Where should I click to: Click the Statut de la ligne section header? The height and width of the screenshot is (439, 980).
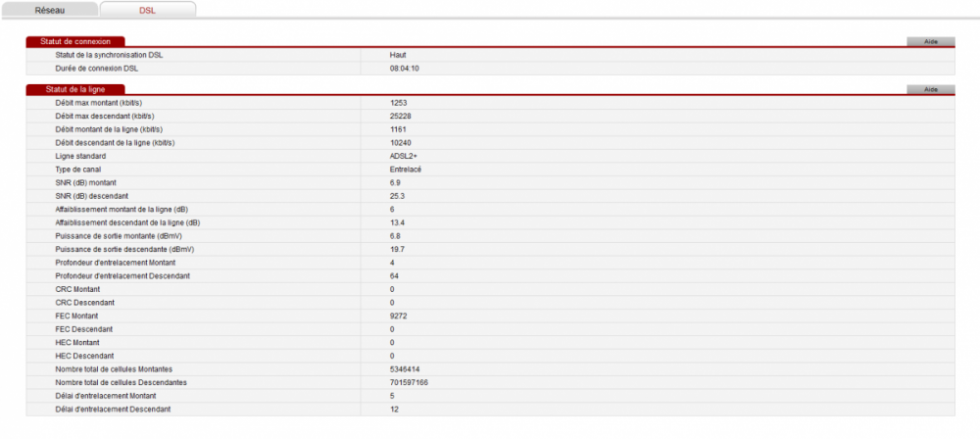[x=75, y=89]
